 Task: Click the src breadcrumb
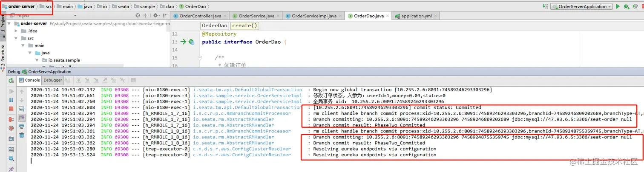click(x=46, y=7)
